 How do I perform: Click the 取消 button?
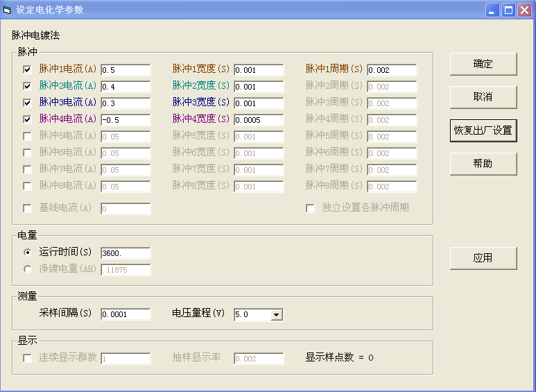click(483, 97)
